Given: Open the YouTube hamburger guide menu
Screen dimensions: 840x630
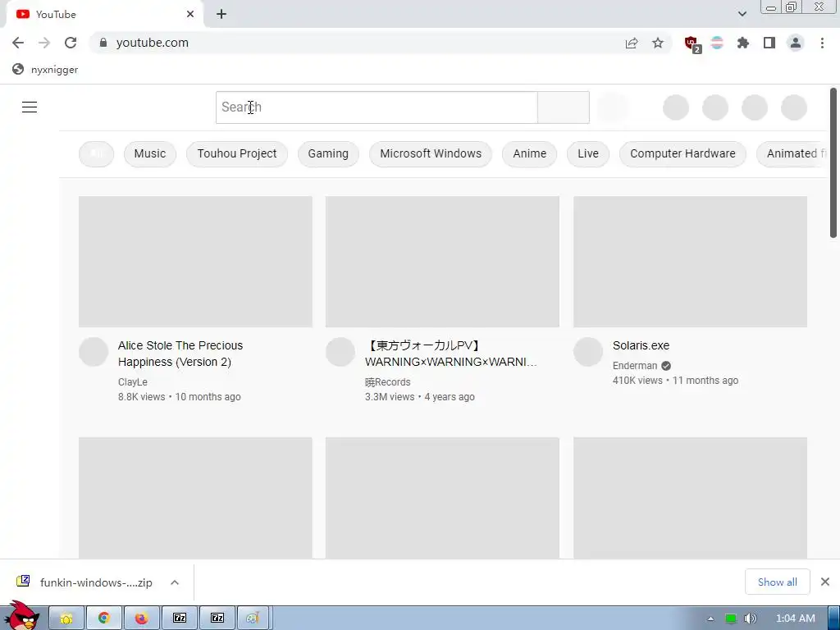Looking at the screenshot, I should [30, 107].
